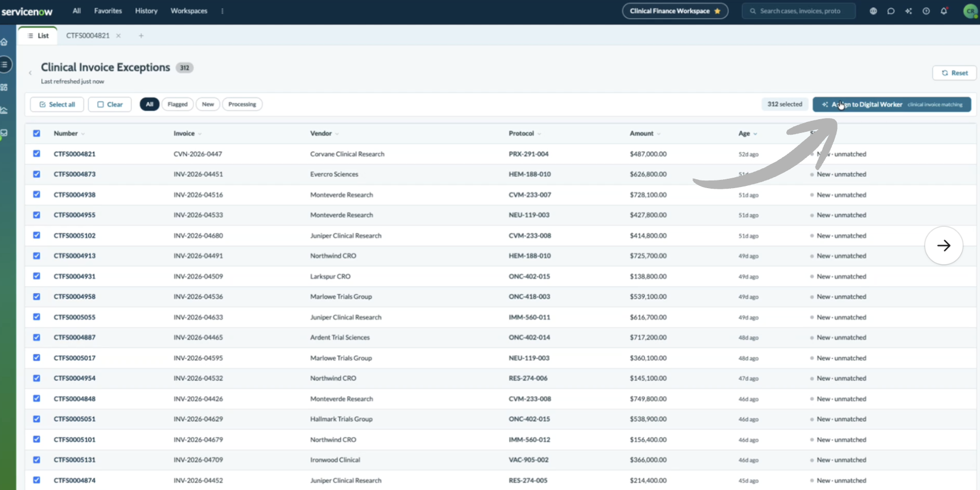
Task: Open the All menu in the top navigation
Action: click(x=77, y=11)
